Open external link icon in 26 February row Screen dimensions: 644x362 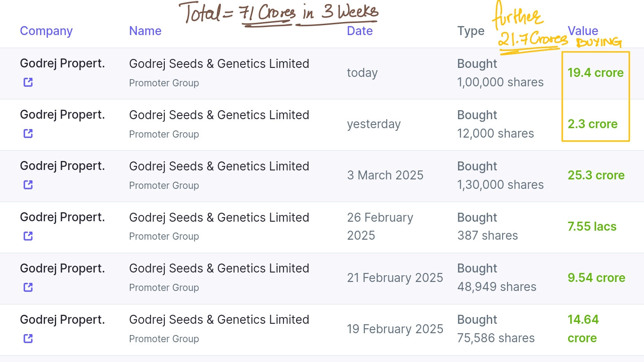(28, 236)
